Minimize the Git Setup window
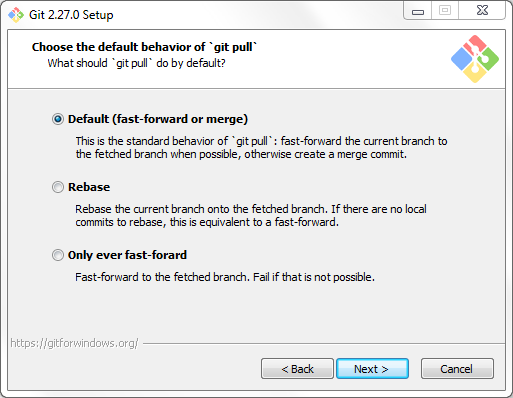Image resolution: width=513 pixels, height=398 pixels. click(x=418, y=11)
